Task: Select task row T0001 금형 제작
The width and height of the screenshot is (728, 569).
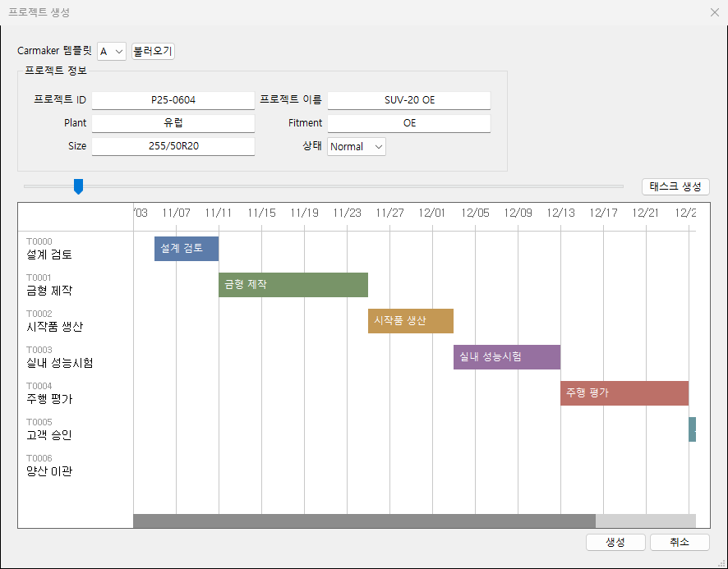Action: pyautogui.click(x=76, y=285)
